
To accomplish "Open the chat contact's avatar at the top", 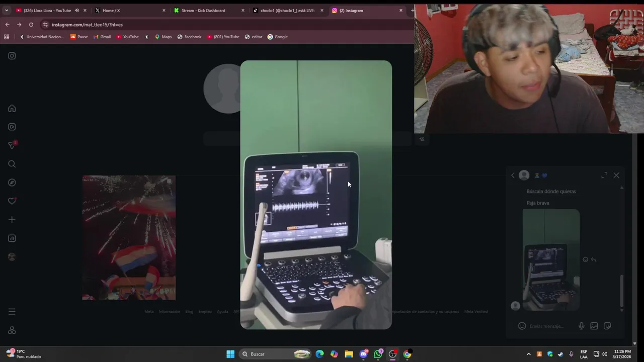I will point(524,175).
